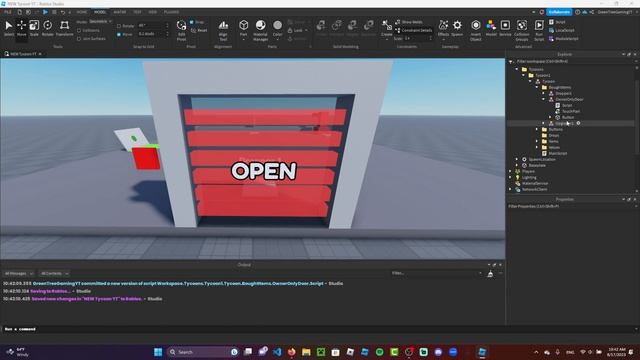The image size is (640, 360).
Task: Expand the Lighting service
Action: 510,178
